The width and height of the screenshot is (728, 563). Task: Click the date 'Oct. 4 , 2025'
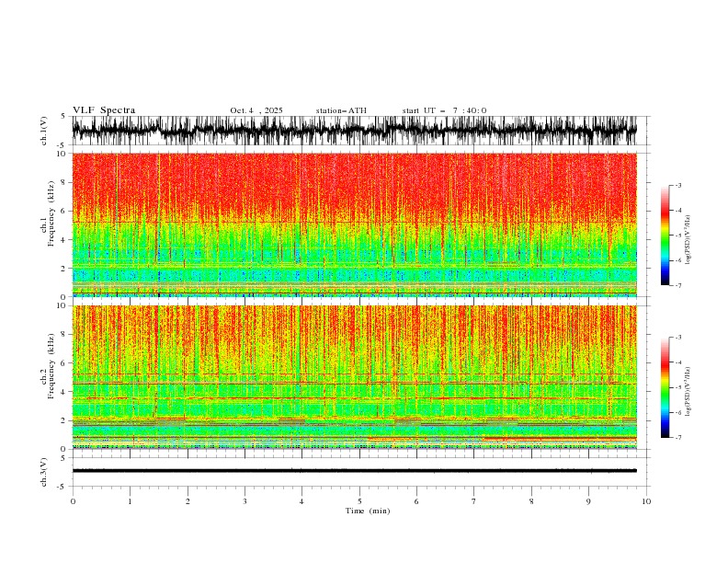[256, 110]
